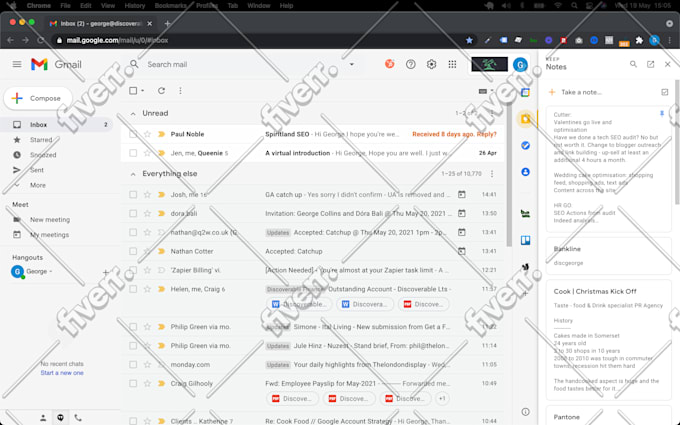
Task: Collapse the Unread section
Action: click(x=133, y=114)
